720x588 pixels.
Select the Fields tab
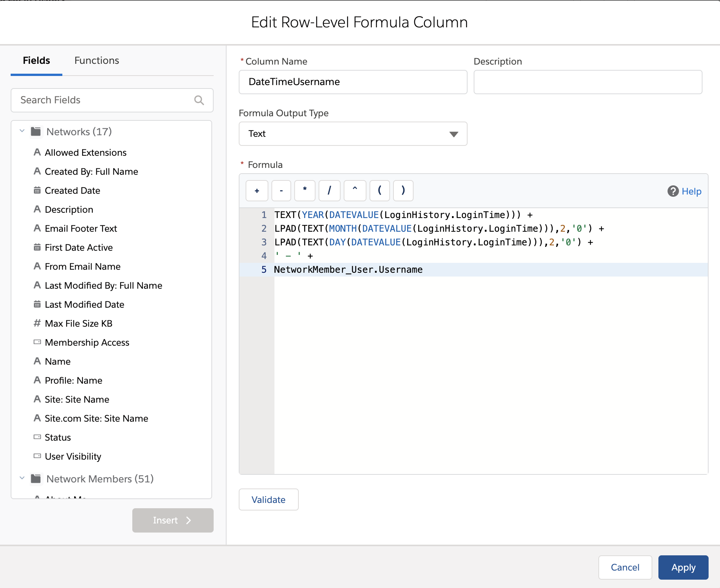coord(36,60)
